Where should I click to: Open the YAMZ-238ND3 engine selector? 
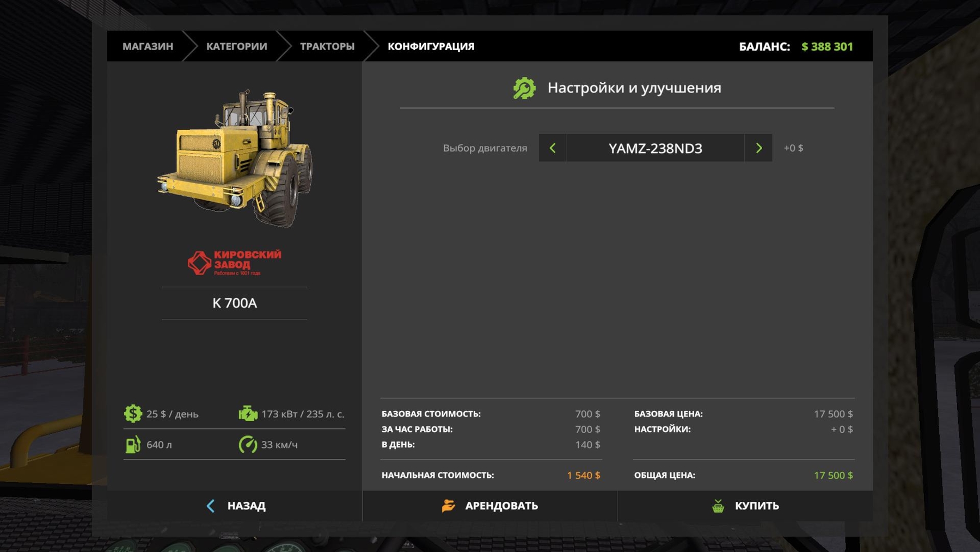click(x=655, y=148)
